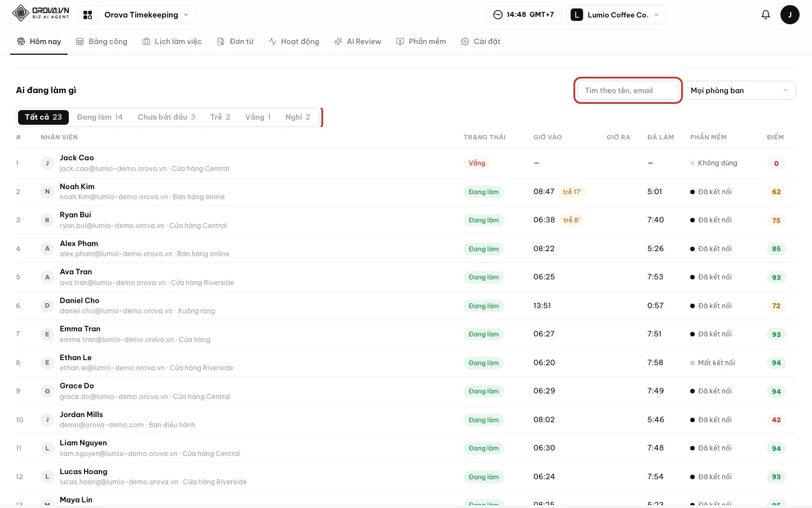Click Liam Nguyen's avatar circle
The image size is (812, 508).
coord(47,448)
